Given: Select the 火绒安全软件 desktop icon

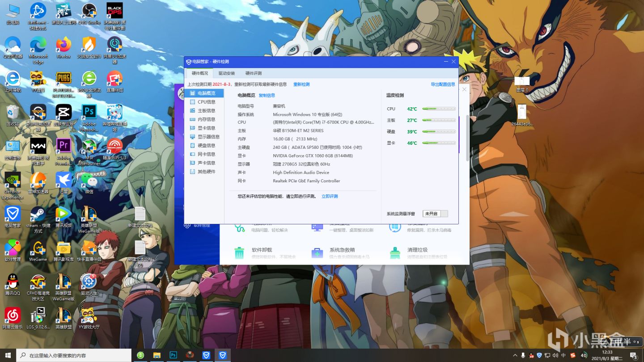Looking at the screenshot, I should [x=89, y=48].
